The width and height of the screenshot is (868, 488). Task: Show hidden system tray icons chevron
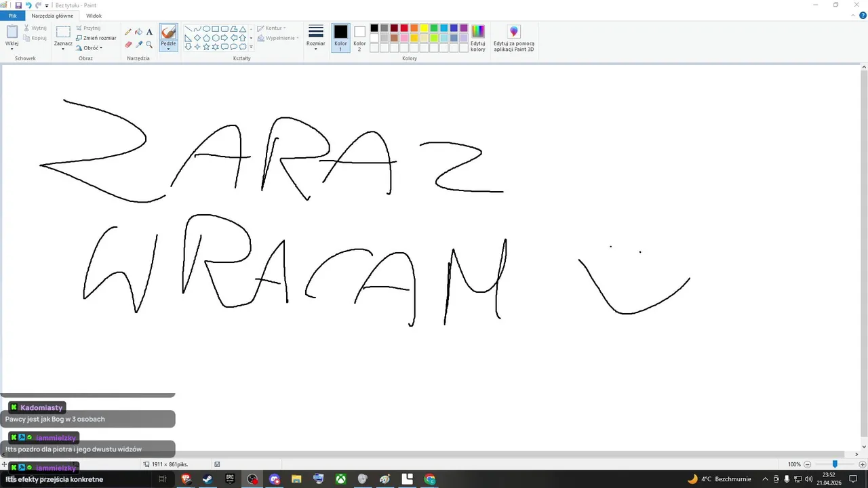766,479
